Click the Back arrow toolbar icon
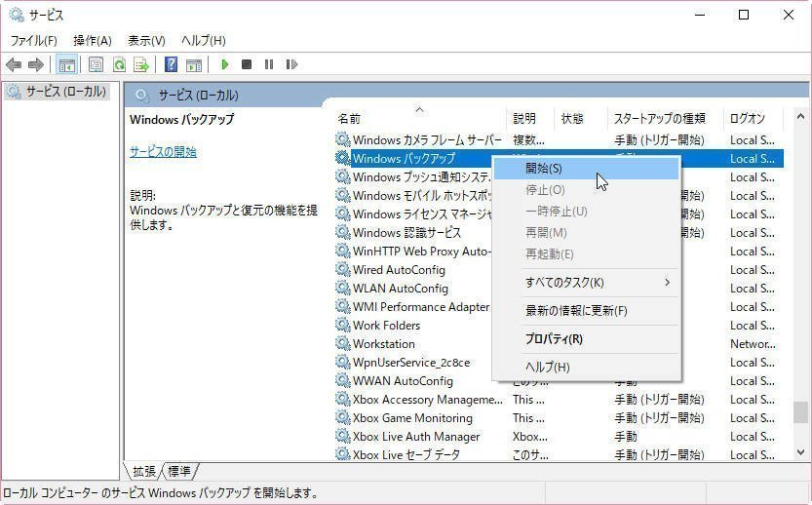The height and width of the screenshot is (505, 812). 14,64
